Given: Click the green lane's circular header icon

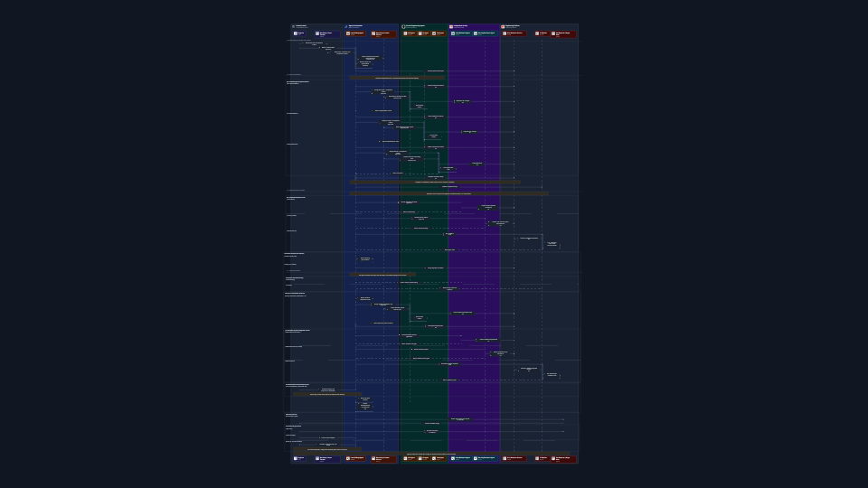Looking at the screenshot, I should pyautogui.click(x=403, y=26).
